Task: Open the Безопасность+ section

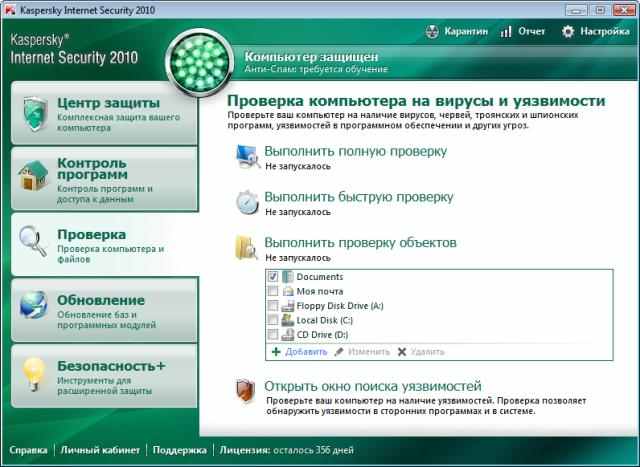Action: (x=104, y=376)
